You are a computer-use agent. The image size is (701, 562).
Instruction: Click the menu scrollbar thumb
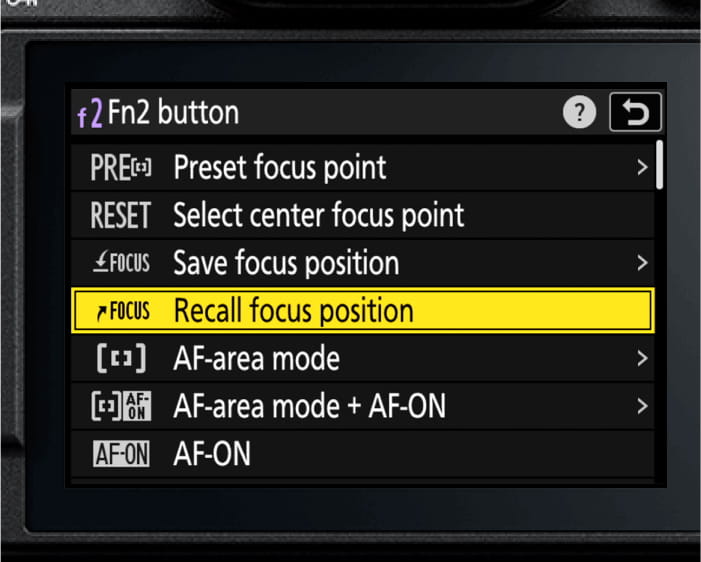(x=659, y=165)
